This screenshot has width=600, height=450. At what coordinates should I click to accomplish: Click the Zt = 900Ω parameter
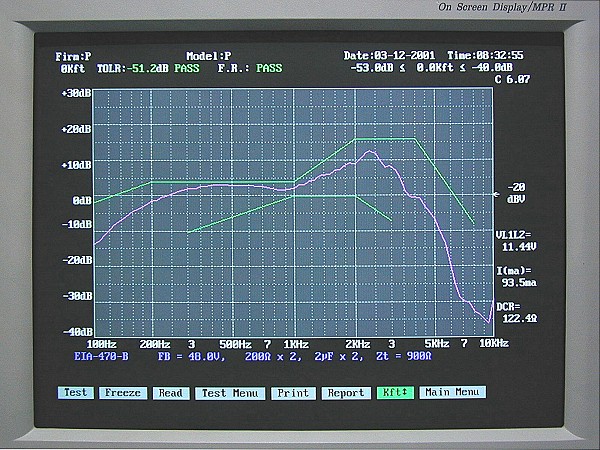(x=404, y=356)
